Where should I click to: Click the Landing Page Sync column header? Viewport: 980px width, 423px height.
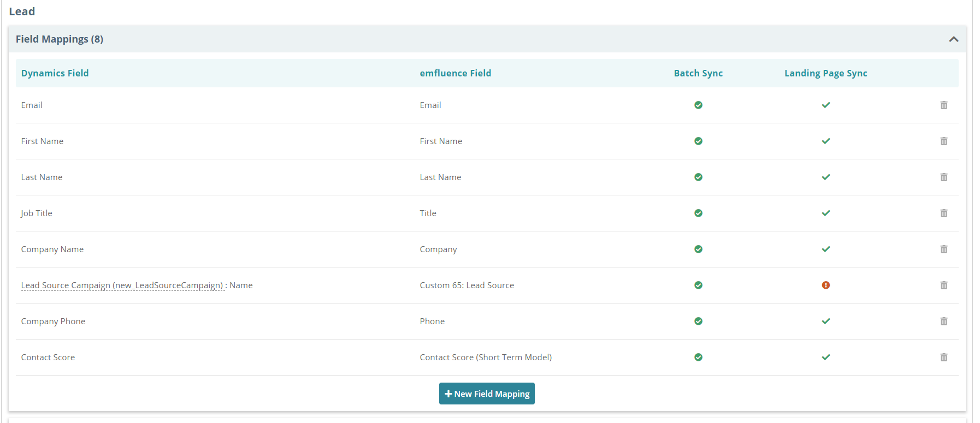[x=825, y=73]
